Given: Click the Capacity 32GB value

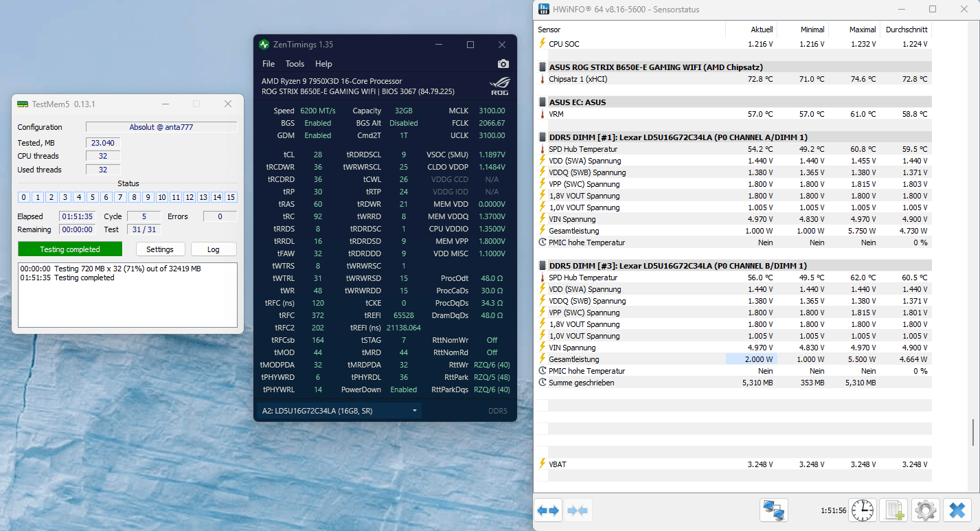Looking at the screenshot, I should click(403, 111).
